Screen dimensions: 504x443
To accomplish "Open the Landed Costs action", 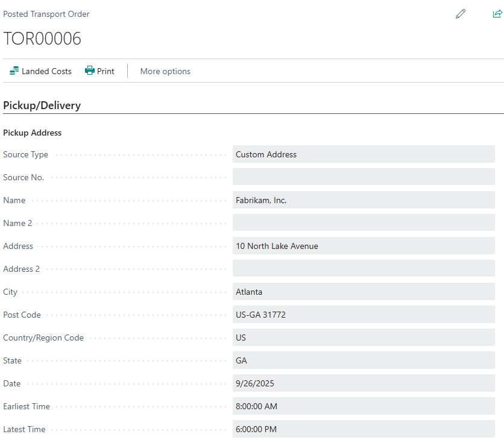I will pos(46,71).
